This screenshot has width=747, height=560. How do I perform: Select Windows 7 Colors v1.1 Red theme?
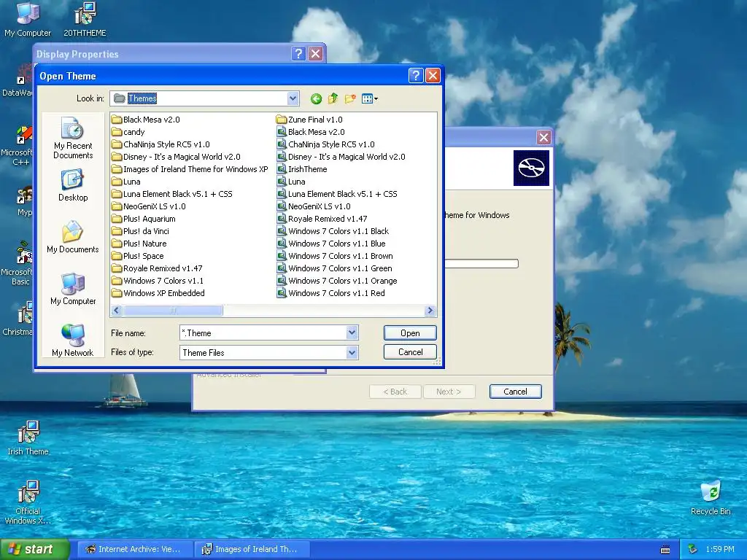331,293
